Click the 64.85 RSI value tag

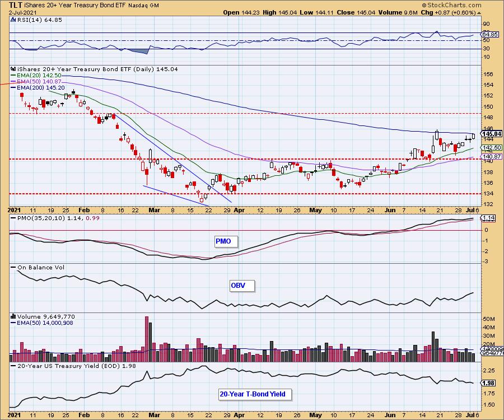click(x=491, y=34)
